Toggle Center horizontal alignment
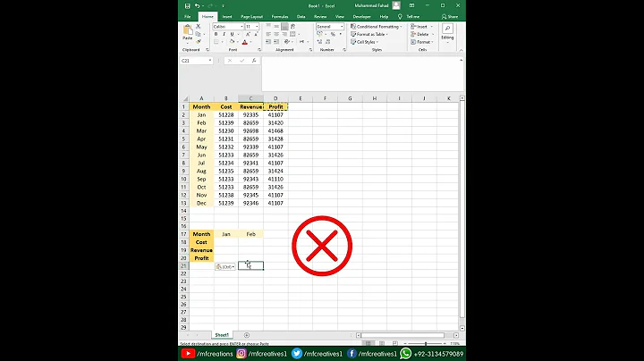This screenshot has height=361, width=644. coord(276,34)
